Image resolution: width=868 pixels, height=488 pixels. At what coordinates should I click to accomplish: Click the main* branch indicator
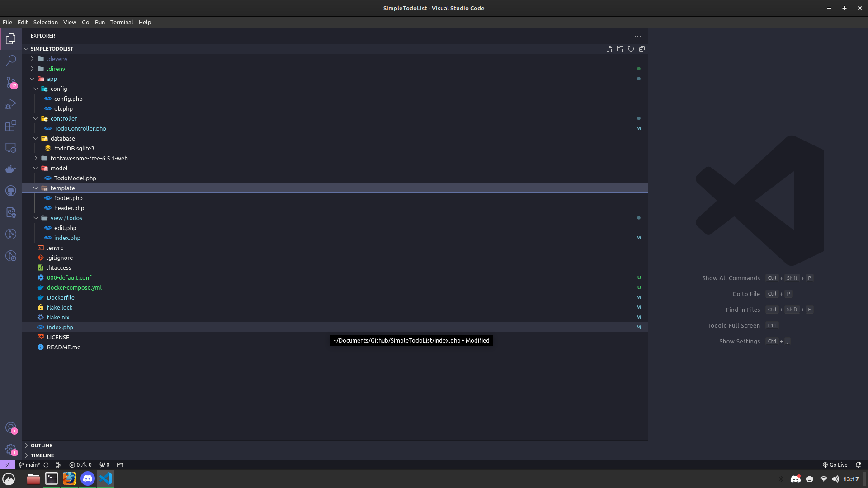29,465
